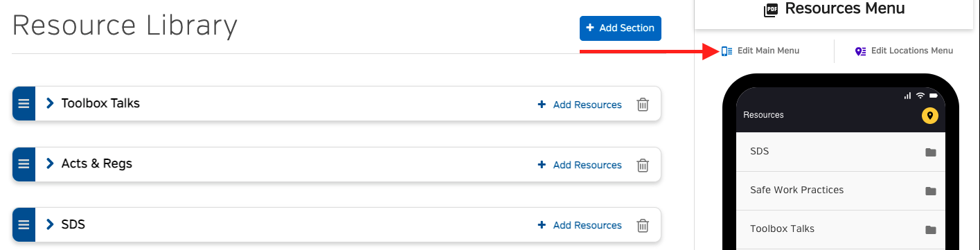Click the yellow location pin icon in phone preview
The image size is (980, 250).
click(x=929, y=116)
